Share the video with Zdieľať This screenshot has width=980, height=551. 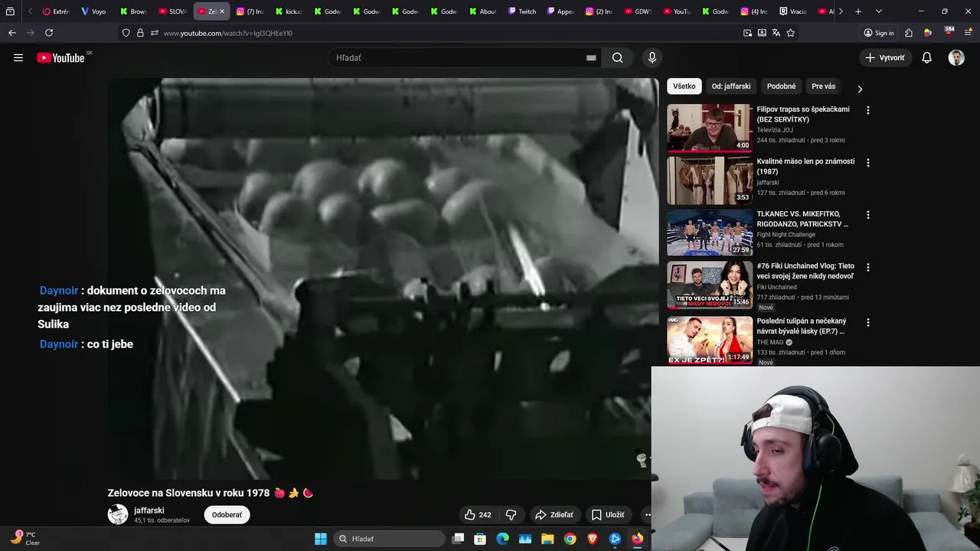tap(554, 515)
